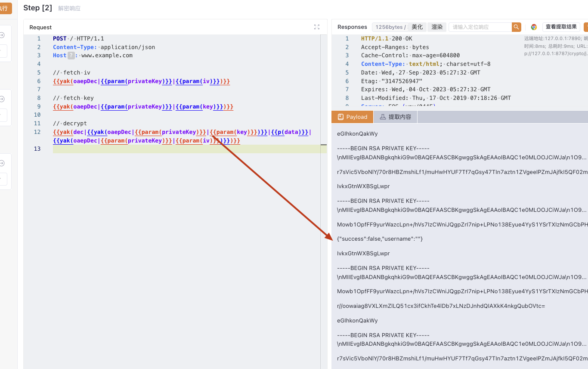This screenshot has width=588, height=369.
Task: Click the Responses panel title
Action: 352,27
